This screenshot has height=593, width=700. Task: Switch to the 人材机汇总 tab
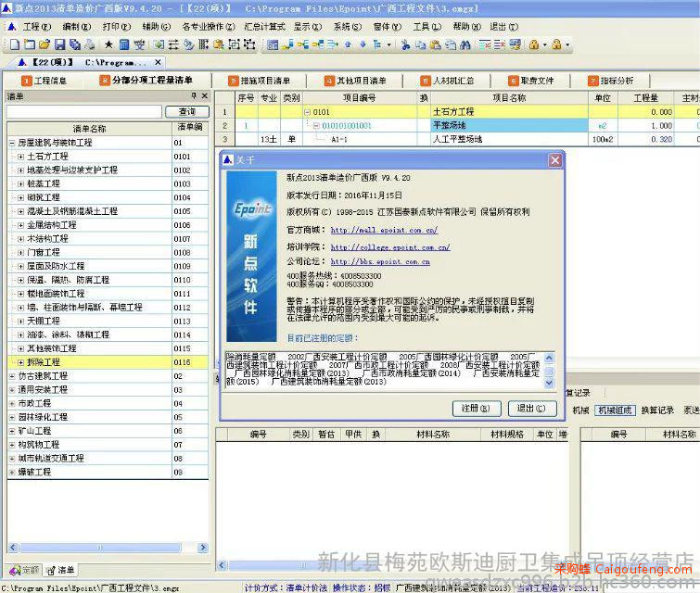(447, 81)
